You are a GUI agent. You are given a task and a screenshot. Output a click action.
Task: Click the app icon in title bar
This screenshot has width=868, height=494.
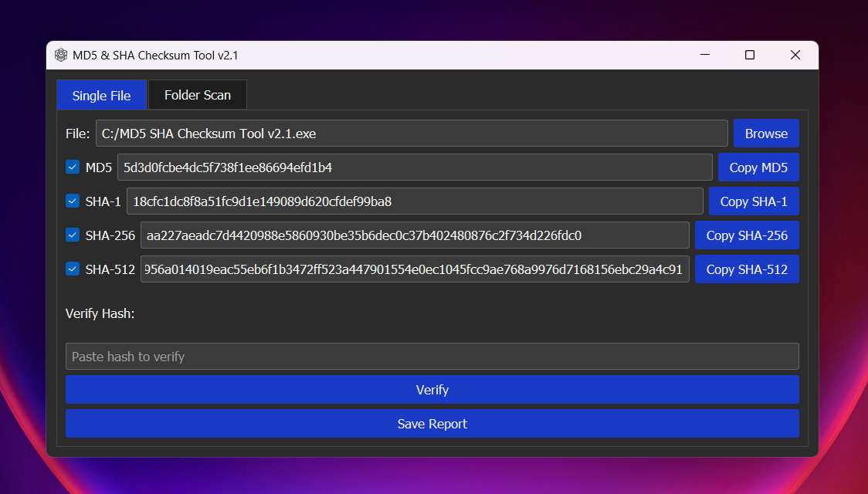coord(61,56)
